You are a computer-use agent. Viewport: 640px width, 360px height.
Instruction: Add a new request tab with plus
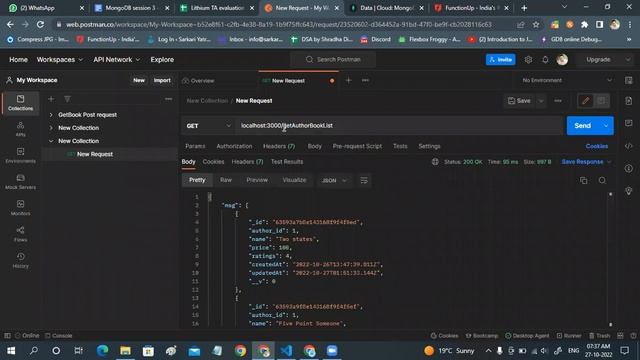349,80
